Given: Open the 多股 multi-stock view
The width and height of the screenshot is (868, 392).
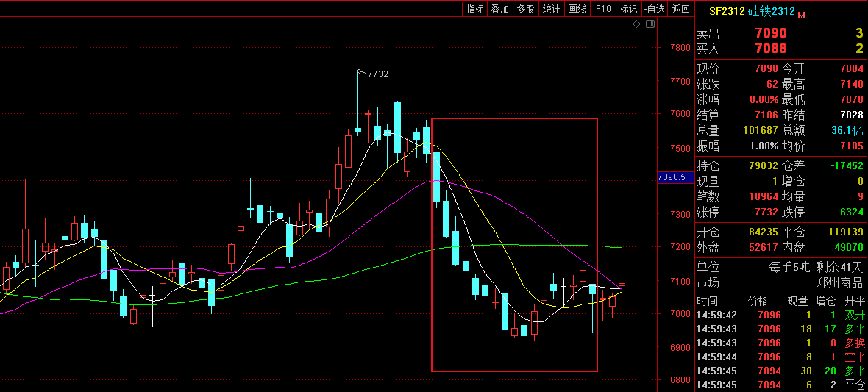Looking at the screenshot, I should pyautogui.click(x=525, y=9).
